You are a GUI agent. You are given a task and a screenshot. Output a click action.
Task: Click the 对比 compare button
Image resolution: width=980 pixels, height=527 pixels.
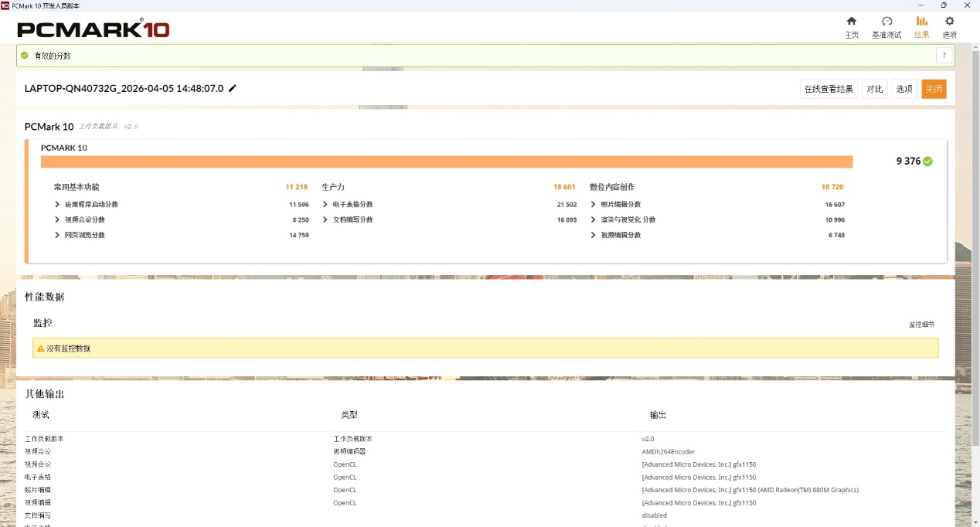[x=875, y=89]
